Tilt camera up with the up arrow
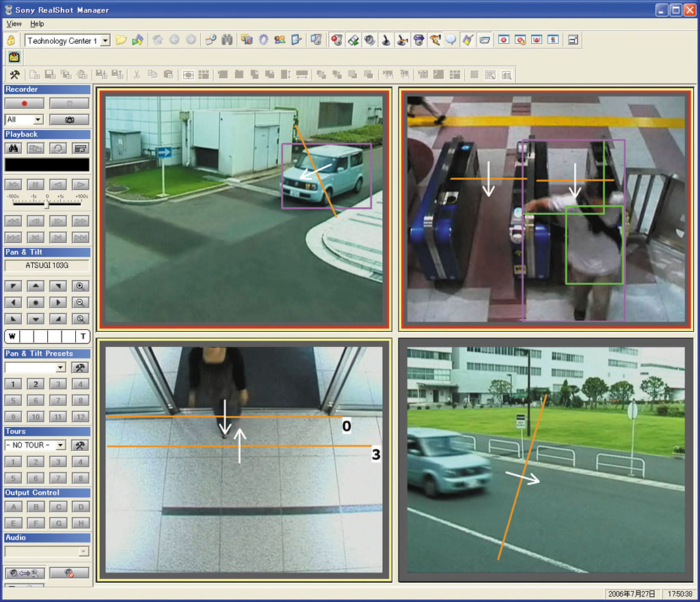700x602 pixels. pos(36,286)
